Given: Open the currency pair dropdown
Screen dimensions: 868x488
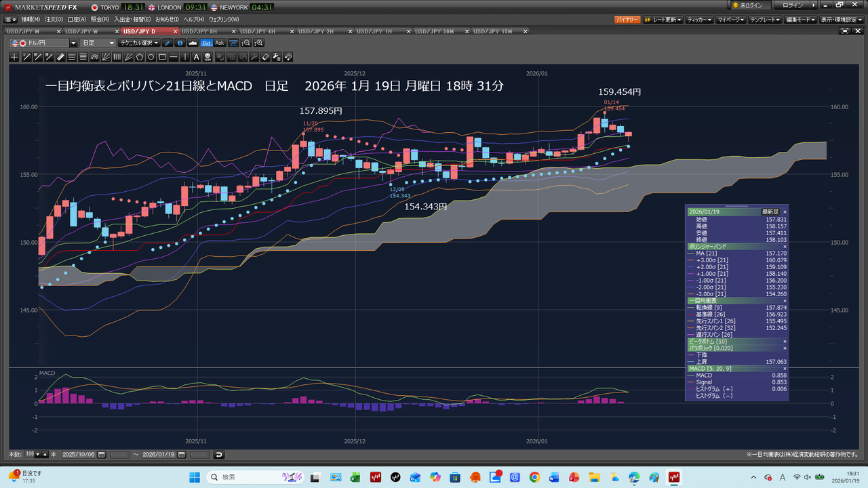Looking at the screenshot, I should [73, 43].
